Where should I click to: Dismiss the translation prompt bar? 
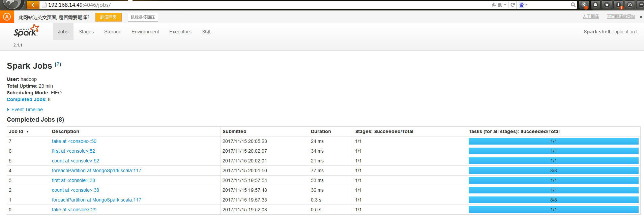tap(641, 17)
